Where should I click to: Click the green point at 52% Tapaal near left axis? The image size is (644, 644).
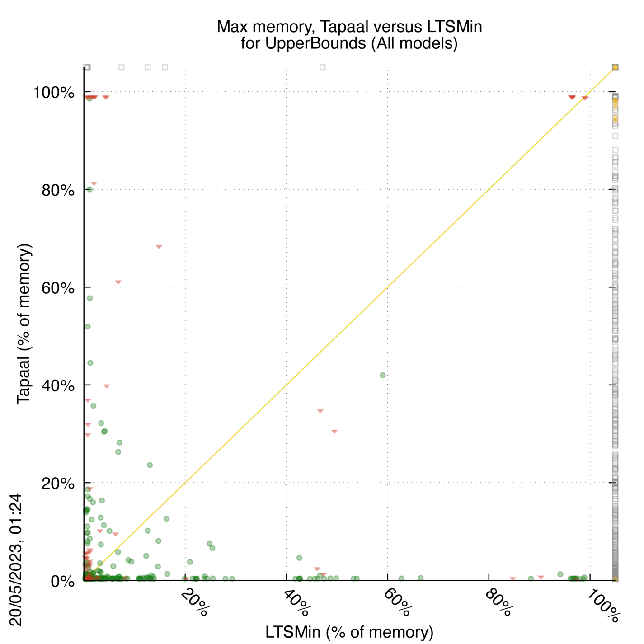click(88, 327)
